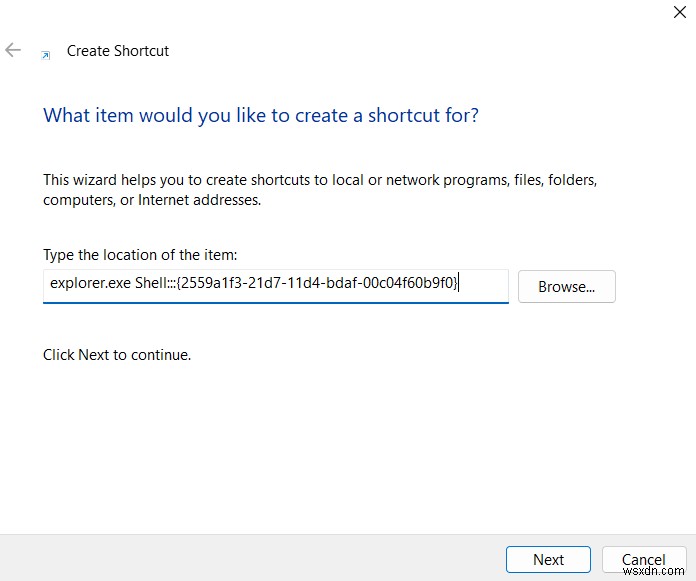
Task: Click the 'This wizard helps you' description
Action: click(320, 190)
